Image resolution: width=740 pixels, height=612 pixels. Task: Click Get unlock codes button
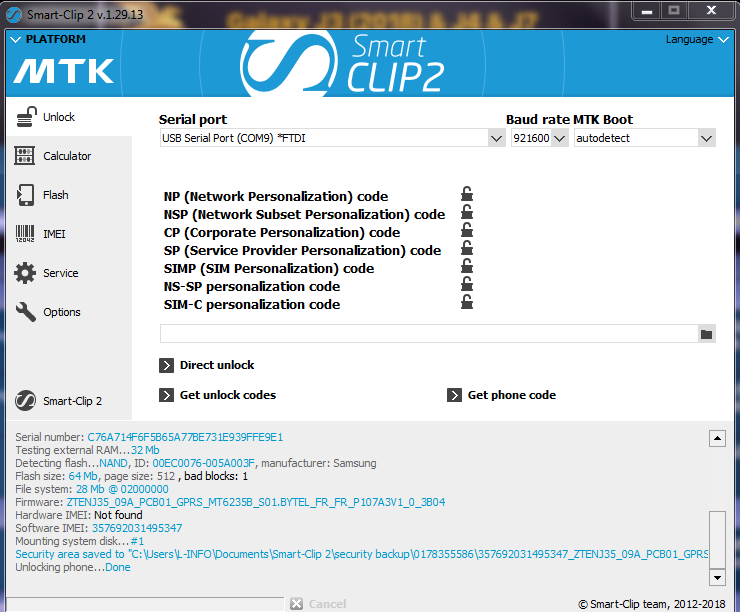(218, 395)
